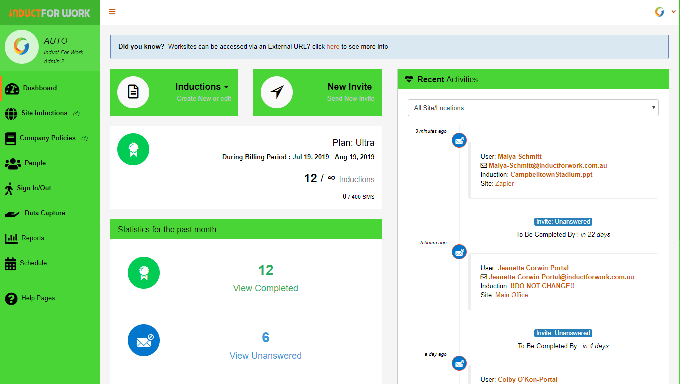Screen dimensions: 680x385
Task: Click the number 6 unanswered count
Action: (265, 337)
